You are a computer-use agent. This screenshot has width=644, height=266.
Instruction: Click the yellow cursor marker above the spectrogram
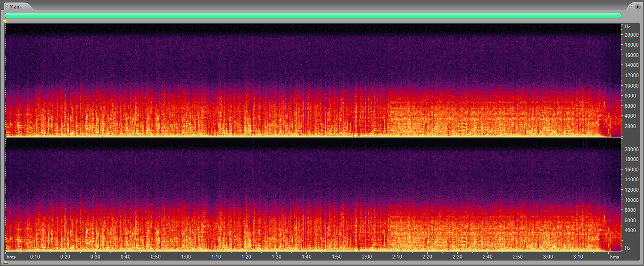coord(6,21)
